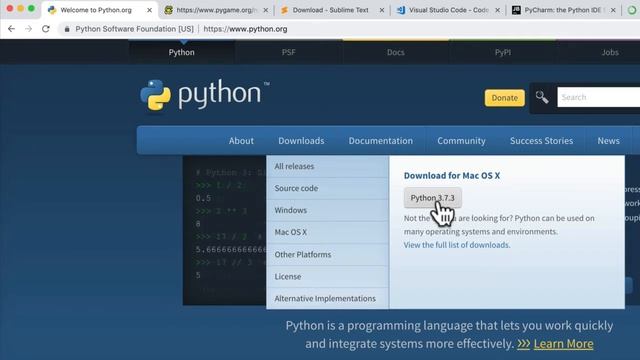Open the PyPI top navigation tab
Viewport: 640px width, 360px height.
[x=502, y=52]
